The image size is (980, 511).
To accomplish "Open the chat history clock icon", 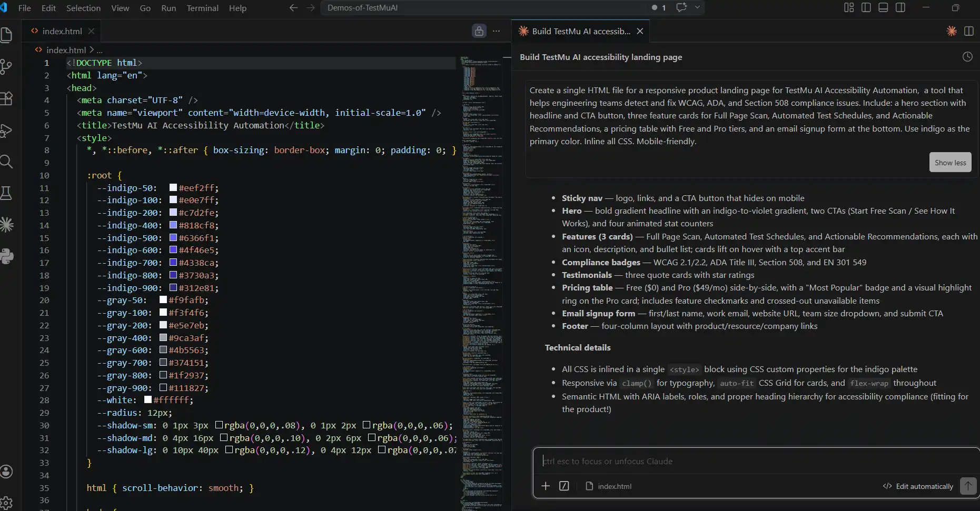I will 967,57.
